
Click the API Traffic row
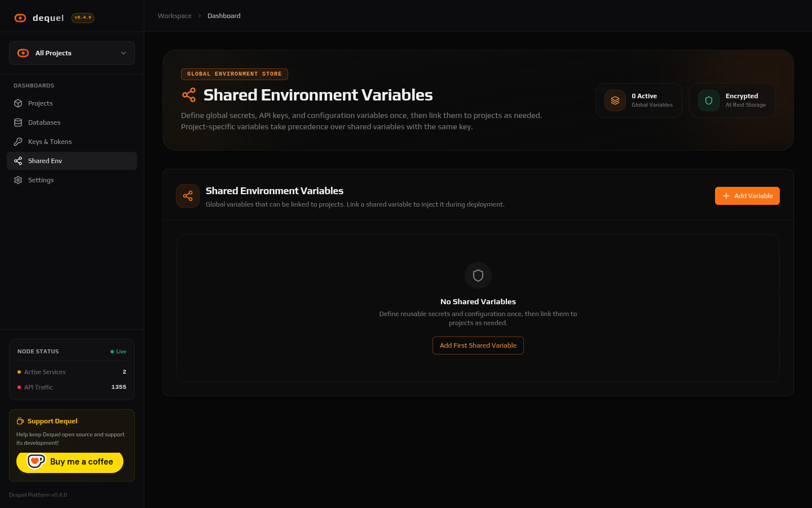tap(72, 387)
